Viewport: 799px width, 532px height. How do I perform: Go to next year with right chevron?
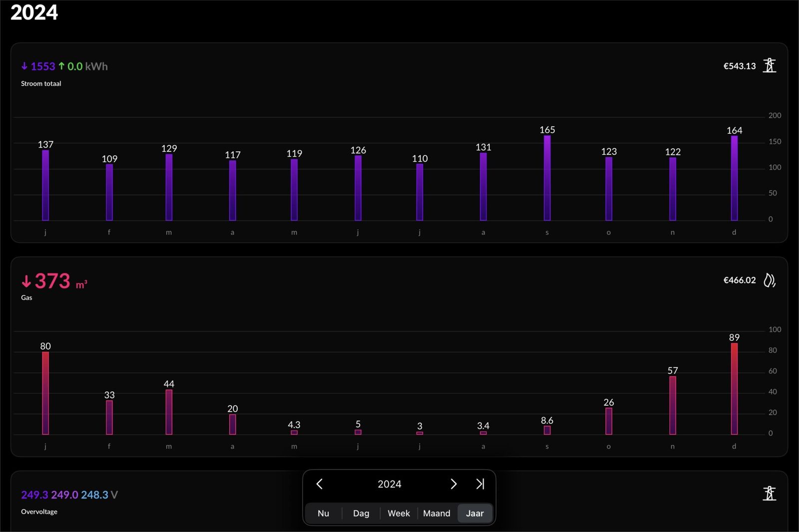(x=453, y=484)
